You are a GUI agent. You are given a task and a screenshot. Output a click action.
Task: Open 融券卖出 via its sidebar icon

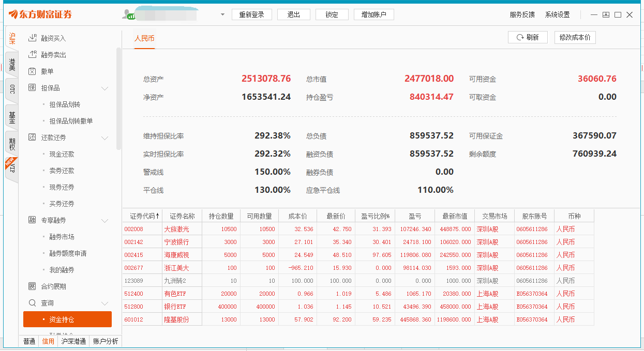click(x=33, y=54)
